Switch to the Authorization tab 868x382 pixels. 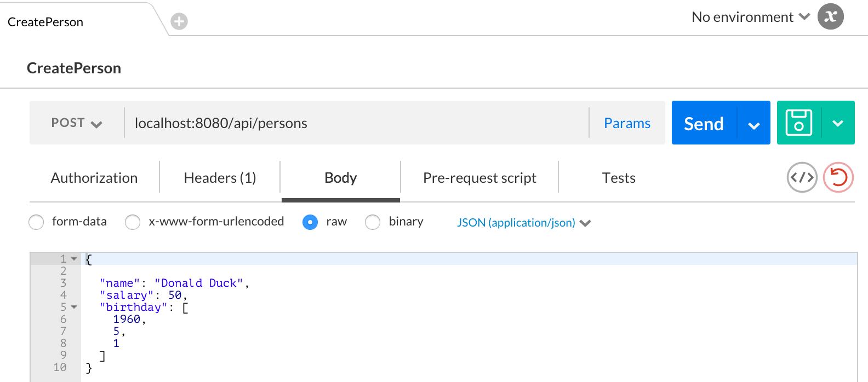pos(94,178)
